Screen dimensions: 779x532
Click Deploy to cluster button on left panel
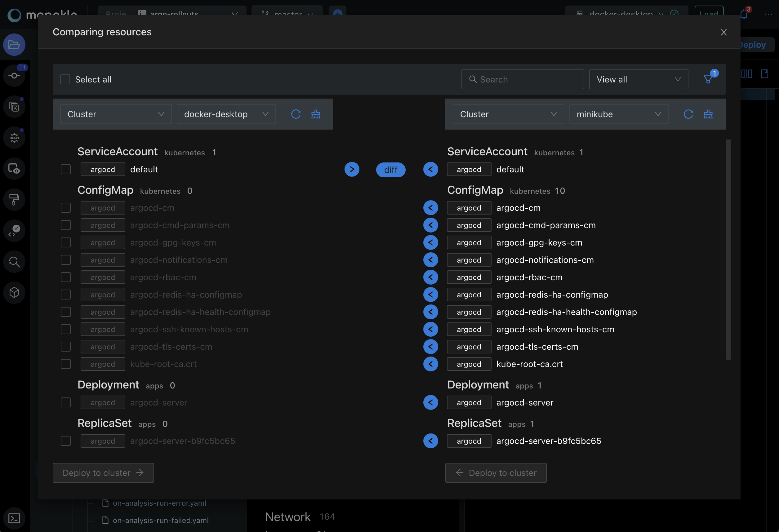point(103,473)
